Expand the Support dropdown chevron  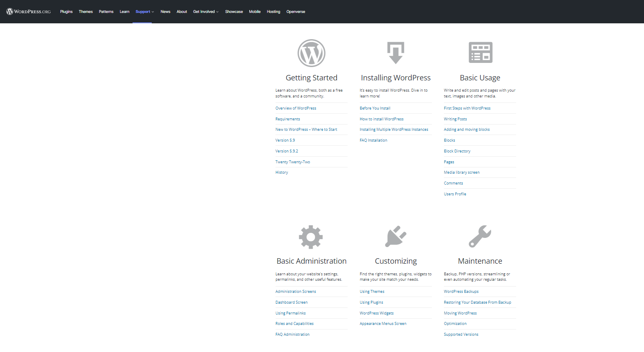point(153,12)
